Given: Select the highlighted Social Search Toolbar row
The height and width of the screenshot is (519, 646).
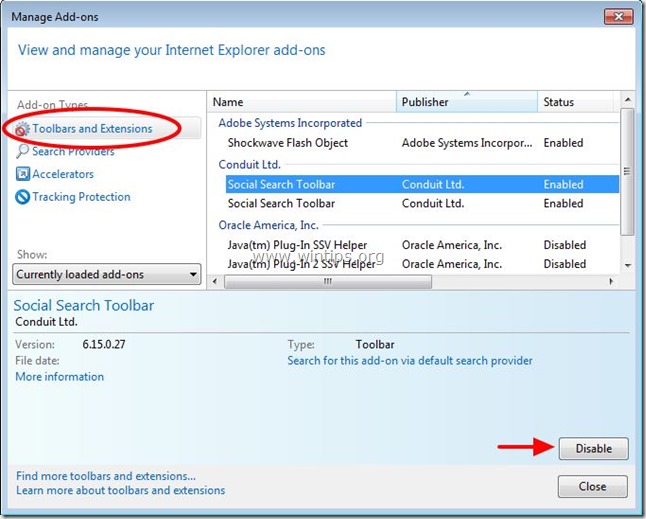Looking at the screenshot, I should [x=422, y=184].
